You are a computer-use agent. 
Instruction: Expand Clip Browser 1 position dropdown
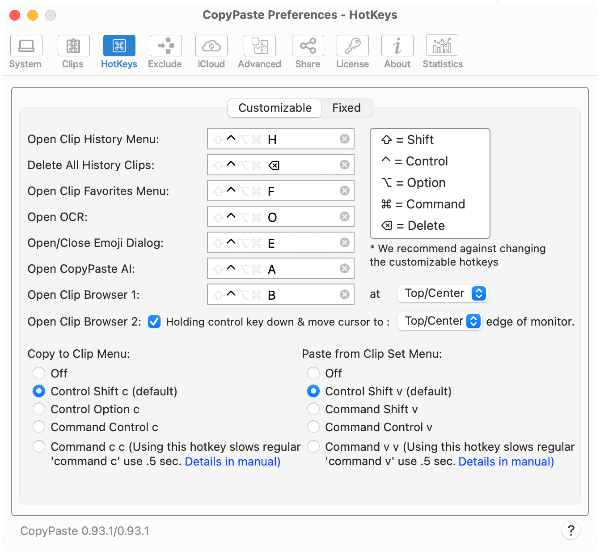(x=442, y=294)
